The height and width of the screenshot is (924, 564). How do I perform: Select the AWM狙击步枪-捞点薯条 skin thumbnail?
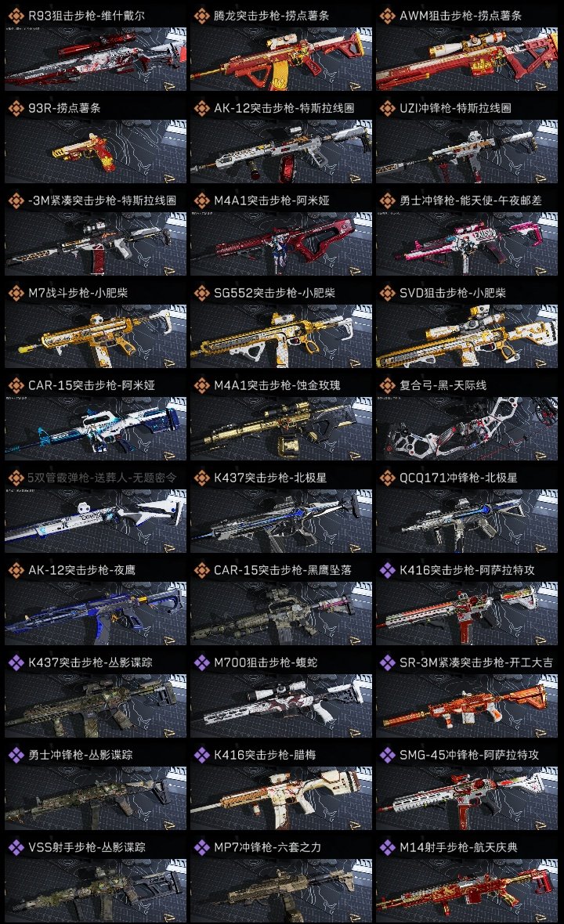pyautogui.click(x=467, y=59)
